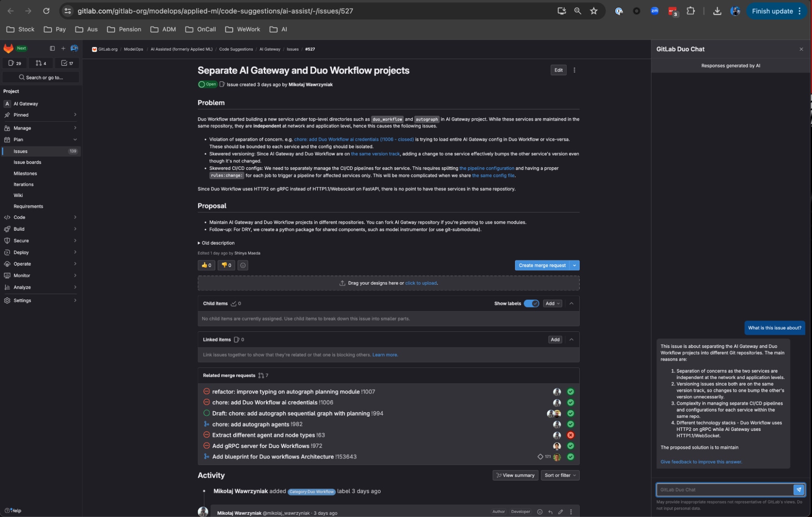The height and width of the screenshot is (517, 812).
Task: Close the GitLab Duo Chat panel
Action: [x=801, y=49]
